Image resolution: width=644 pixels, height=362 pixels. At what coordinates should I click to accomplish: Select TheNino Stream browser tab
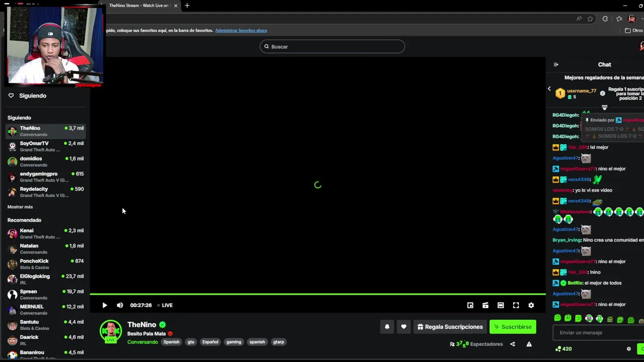(x=138, y=6)
